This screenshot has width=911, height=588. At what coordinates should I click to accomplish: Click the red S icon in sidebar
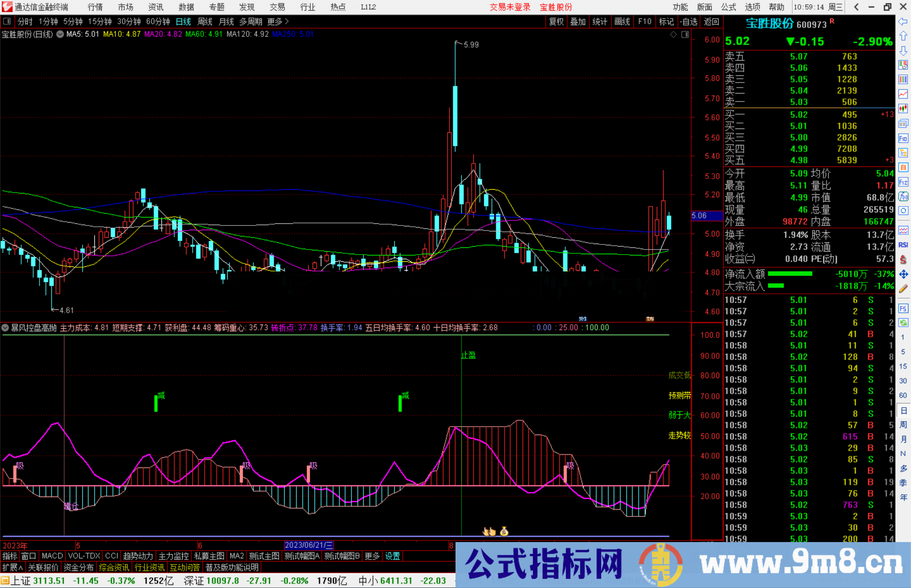click(x=903, y=260)
